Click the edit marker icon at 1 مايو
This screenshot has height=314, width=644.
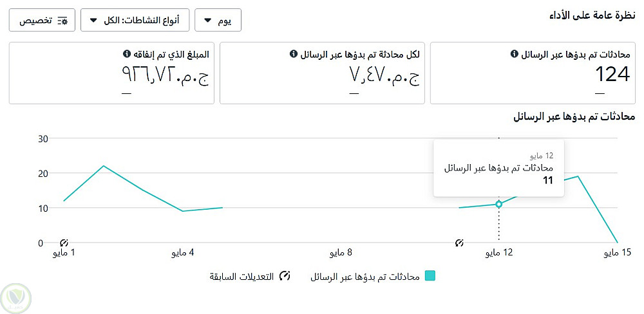pos(64,243)
